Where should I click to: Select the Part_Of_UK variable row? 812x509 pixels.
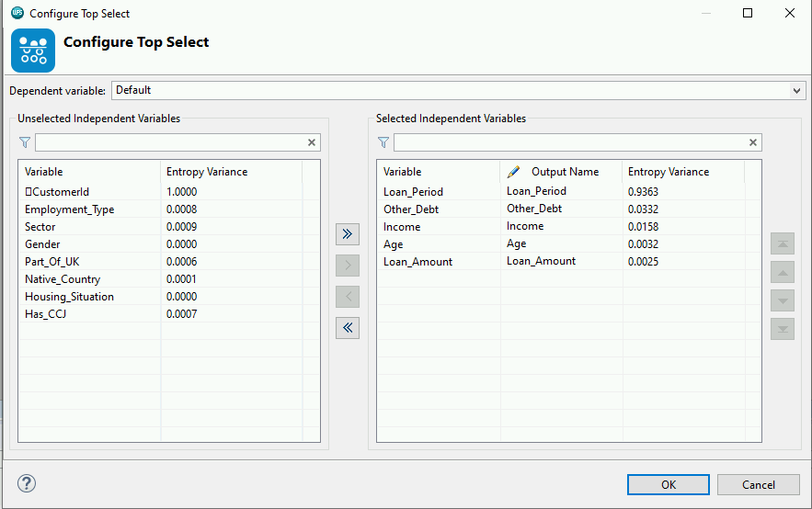[169, 262]
